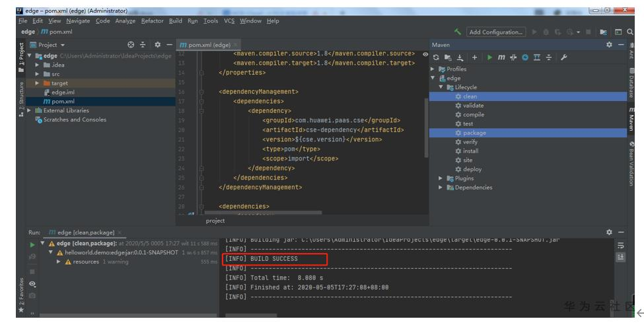Open Maven Settings wrench icon
The width and height of the screenshot is (644, 323).
(563, 57)
